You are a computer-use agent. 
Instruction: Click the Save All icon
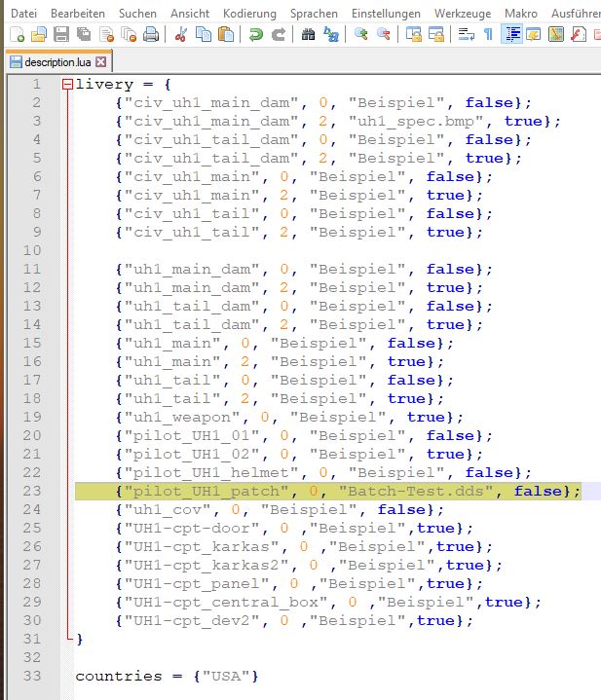coord(84,34)
